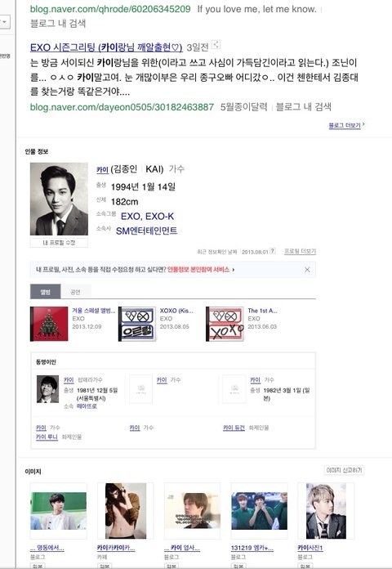Open the 인물정보 본인참여 서비스 link
Image resolution: width=392 pixels, height=569 pixels.
(x=198, y=270)
